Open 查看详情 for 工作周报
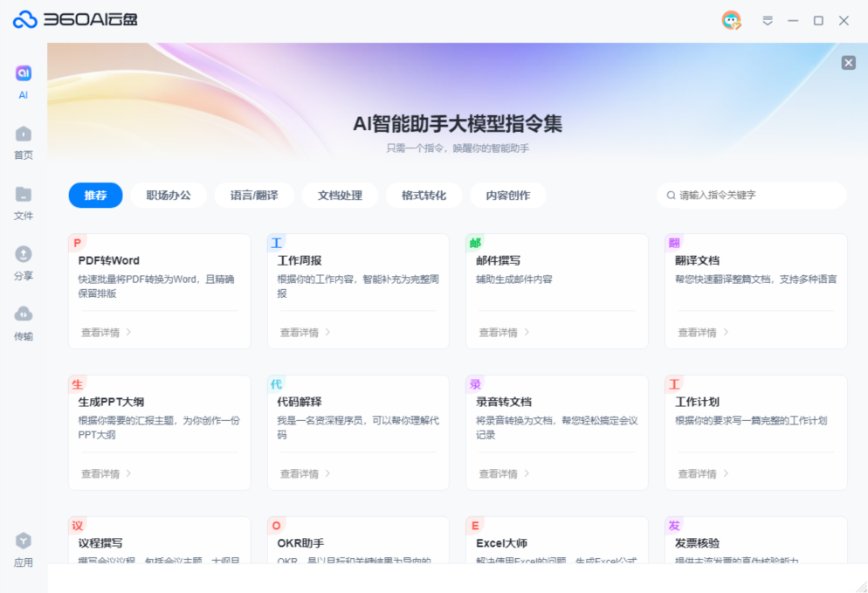 (x=305, y=332)
